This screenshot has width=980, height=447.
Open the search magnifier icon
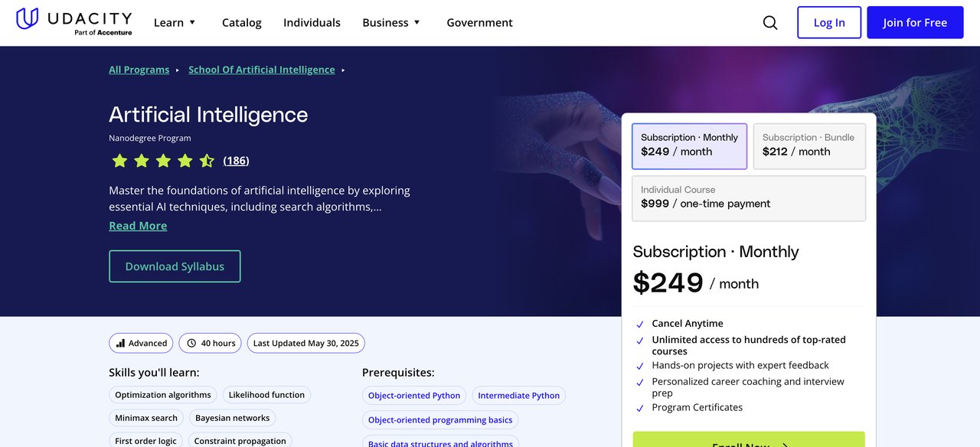pyautogui.click(x=770, y=23)
